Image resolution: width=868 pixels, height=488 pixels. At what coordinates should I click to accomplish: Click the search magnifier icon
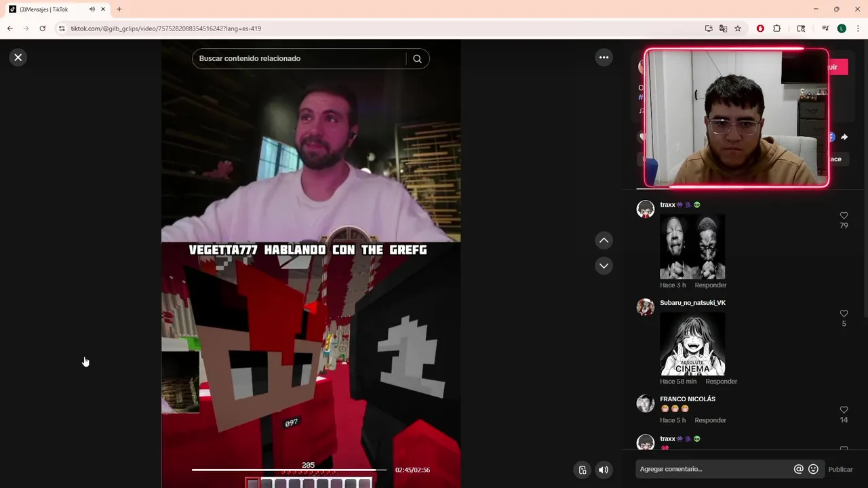click(x=417, y=58)
